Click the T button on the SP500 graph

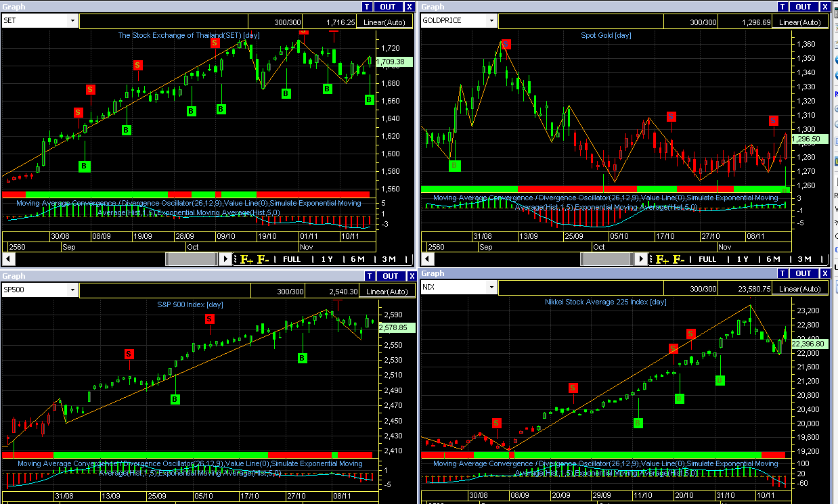pos(370,276)
